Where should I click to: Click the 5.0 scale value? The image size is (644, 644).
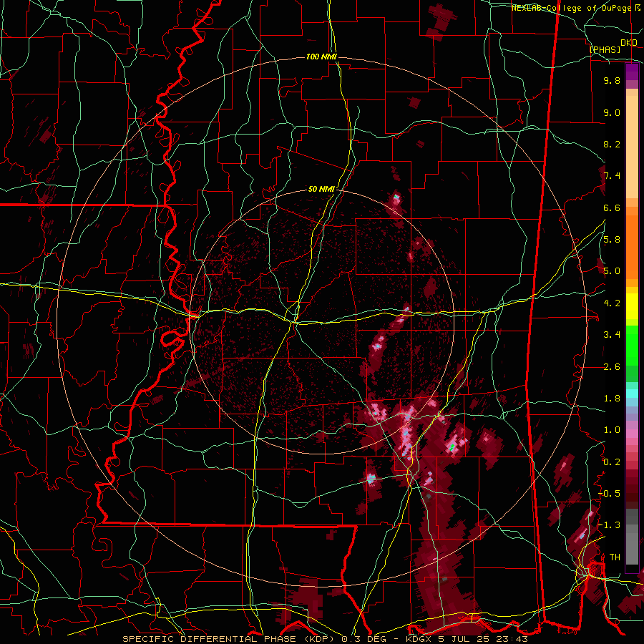pos(612,271)
